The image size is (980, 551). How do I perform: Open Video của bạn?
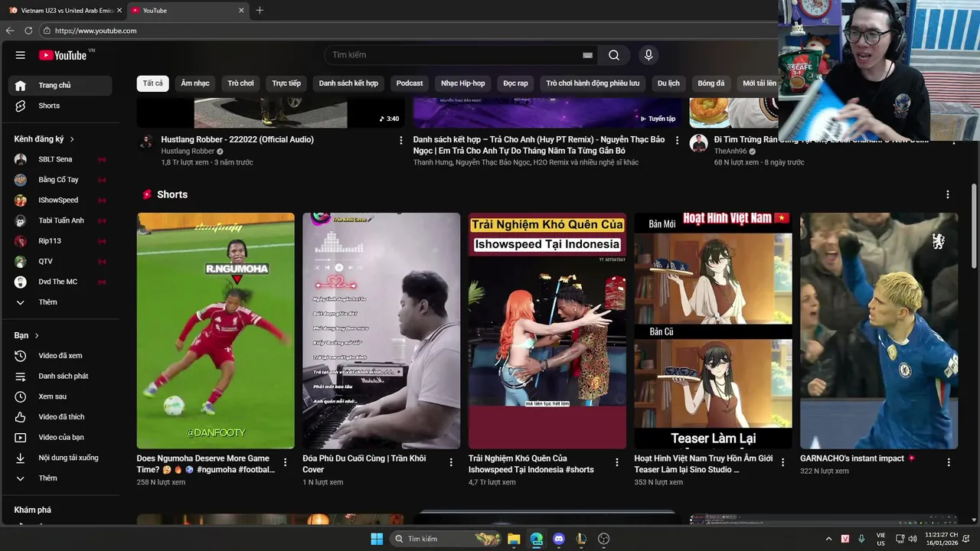pyautogui.click(x=60, y=438)
